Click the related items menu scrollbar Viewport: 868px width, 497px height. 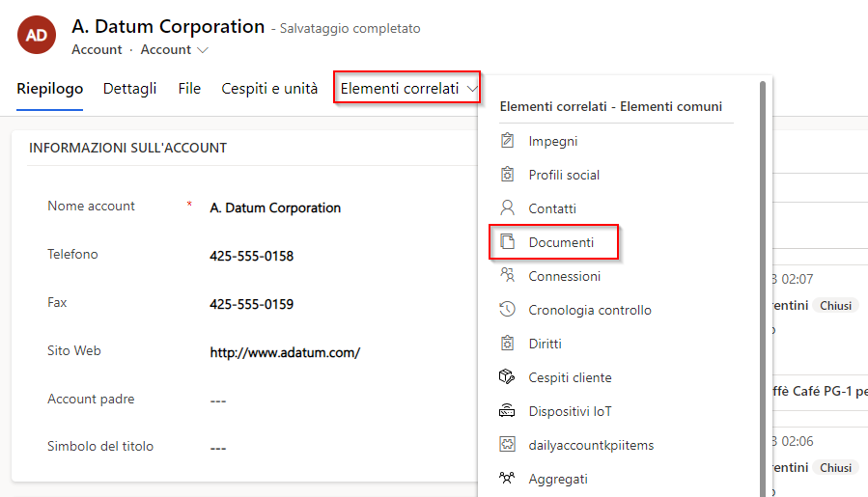tap(762, 288)
